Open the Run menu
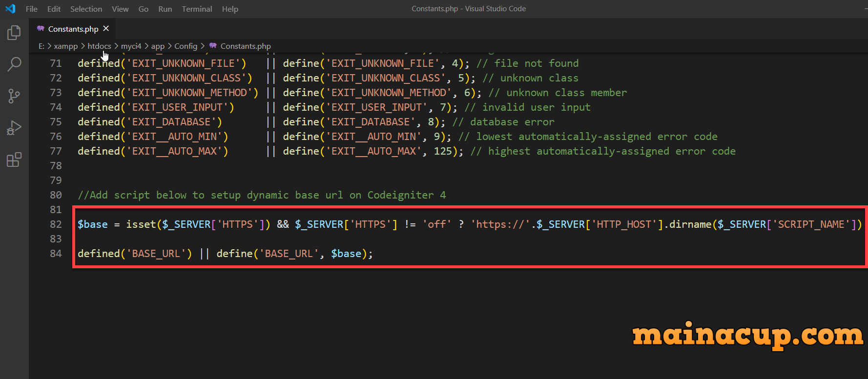 point(165,9)
